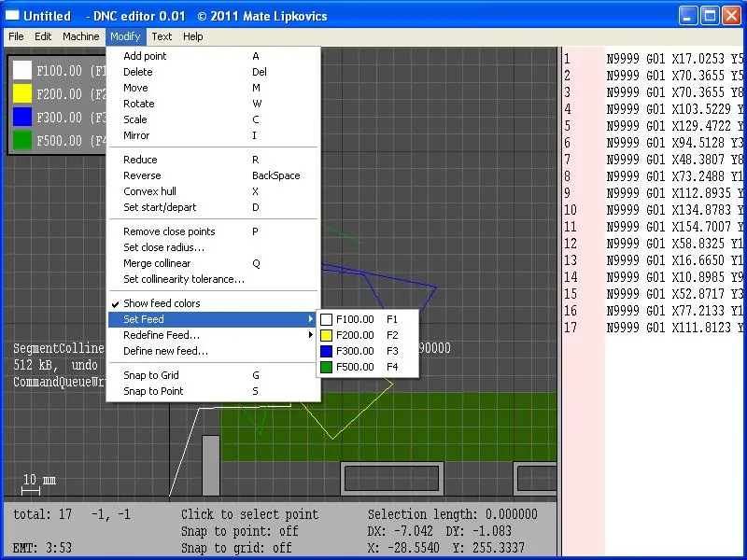Click 'Snap to grid: off' status text

(x=236, y=548)
